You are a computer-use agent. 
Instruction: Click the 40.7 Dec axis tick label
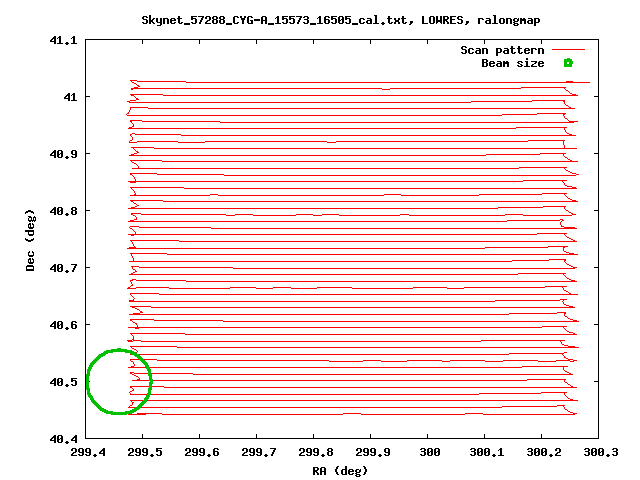(63, 268)
